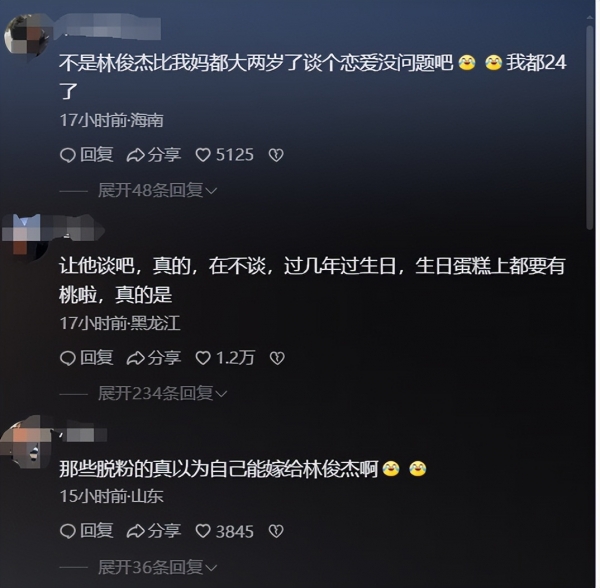Dislike the Hainan comment via broken heart
This screenshot has height=588, width=600.
coord(276,155)
